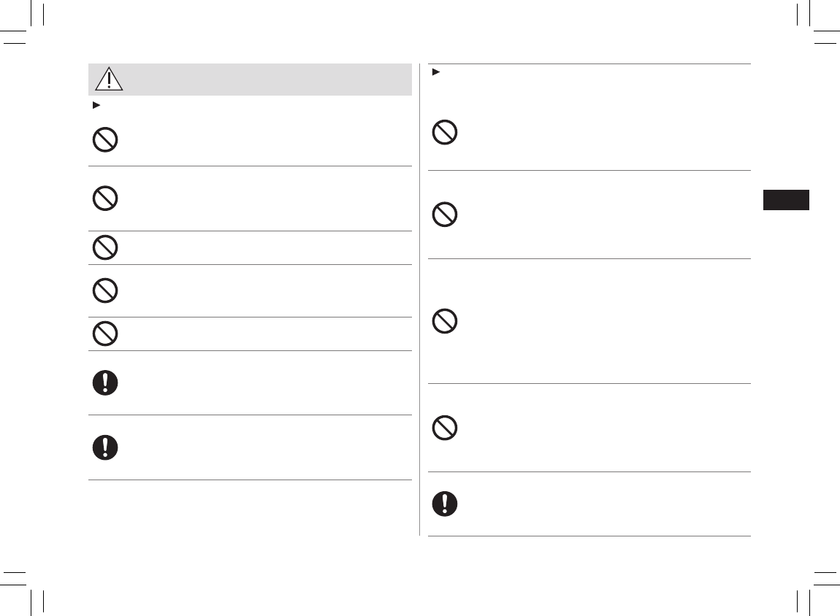The width and height of the screenshot is (840, 616).
Task: Select the lower exclamation mark icon in the left column
Action: click(x=105, y=447)
